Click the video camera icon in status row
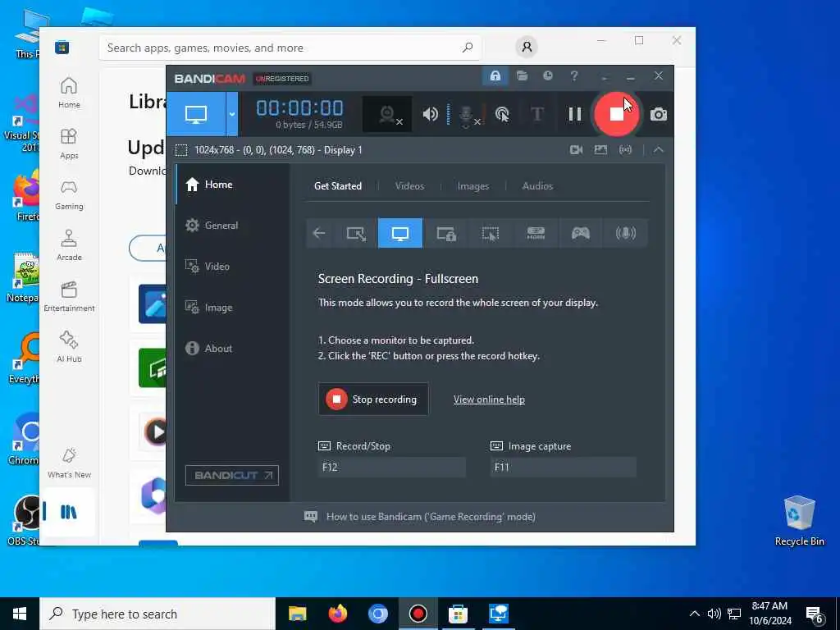840x630 pixels. 577,150
